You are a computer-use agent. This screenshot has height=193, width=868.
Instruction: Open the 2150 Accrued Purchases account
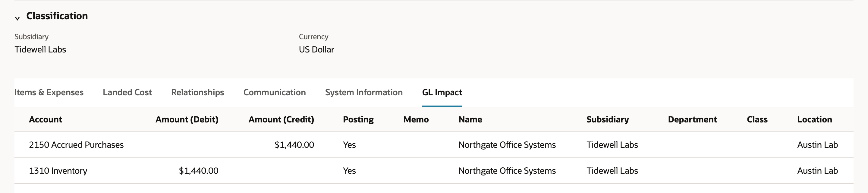76,145
